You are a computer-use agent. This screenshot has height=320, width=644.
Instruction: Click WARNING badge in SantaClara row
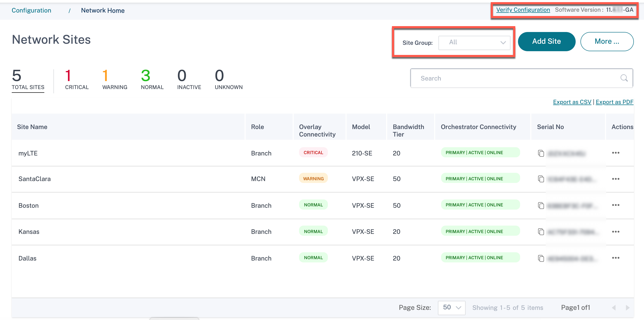click(x=313, y=179)
